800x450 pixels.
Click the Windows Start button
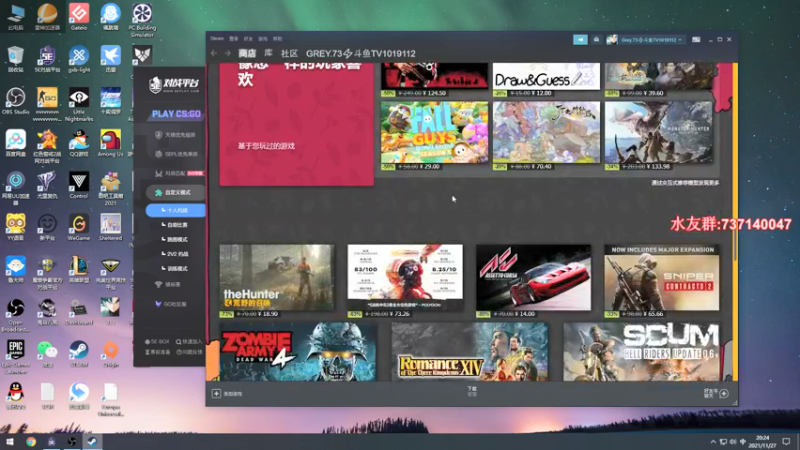[10, 442]
